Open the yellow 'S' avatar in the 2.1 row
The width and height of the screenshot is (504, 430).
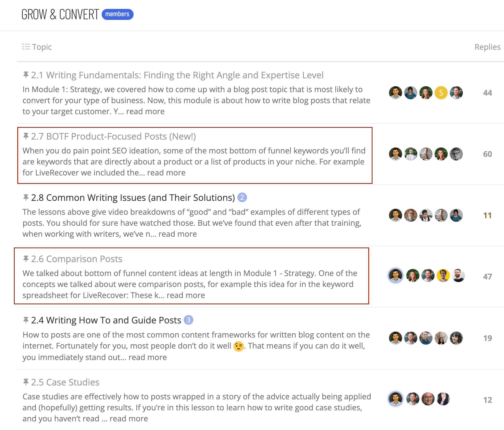[441, 93]
